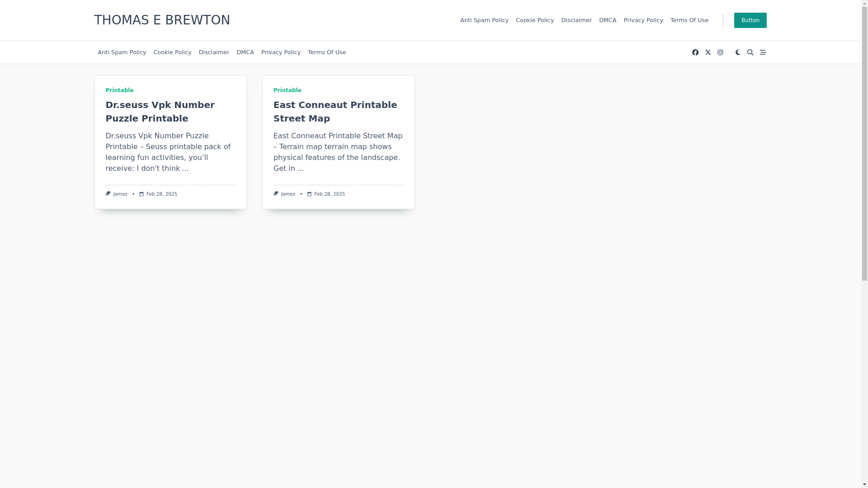Open the X (Twitter) social icon

708,52
